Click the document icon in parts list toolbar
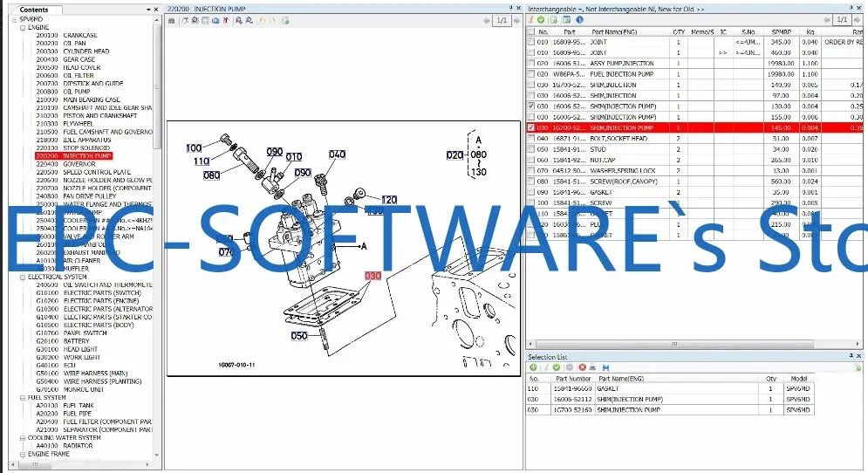 [553, 20]
